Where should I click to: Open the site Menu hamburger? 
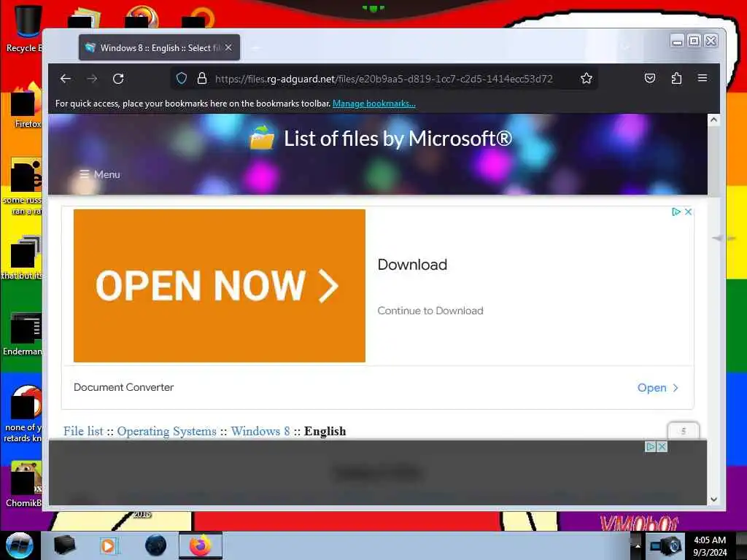100,174
